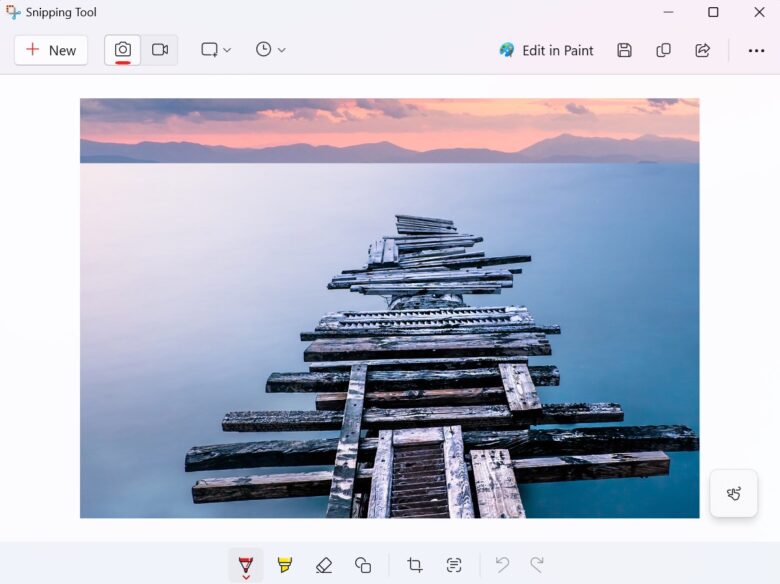This screenshot has width=780, height=584.
Task: Activate the image crop tool
Action: (415, 565)
